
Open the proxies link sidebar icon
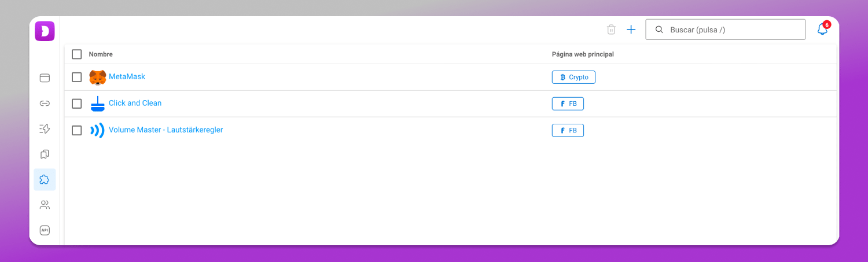(45, 104)
